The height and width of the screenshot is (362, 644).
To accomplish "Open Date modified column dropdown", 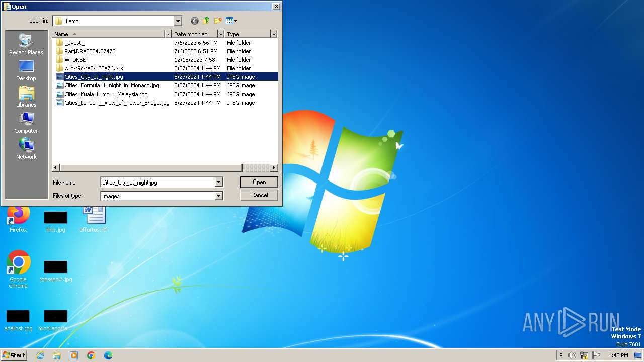I will point(220,34).
